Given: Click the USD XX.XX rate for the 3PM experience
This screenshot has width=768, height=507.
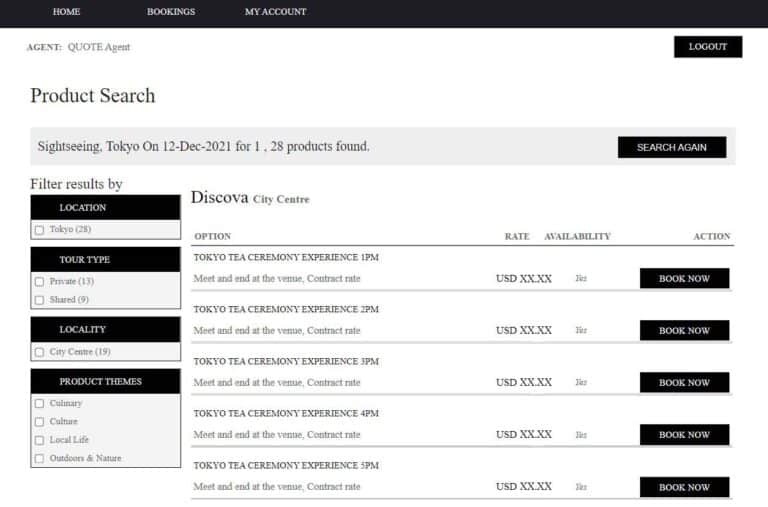Looking at the screenshot, I should click(x=524, y=382).
